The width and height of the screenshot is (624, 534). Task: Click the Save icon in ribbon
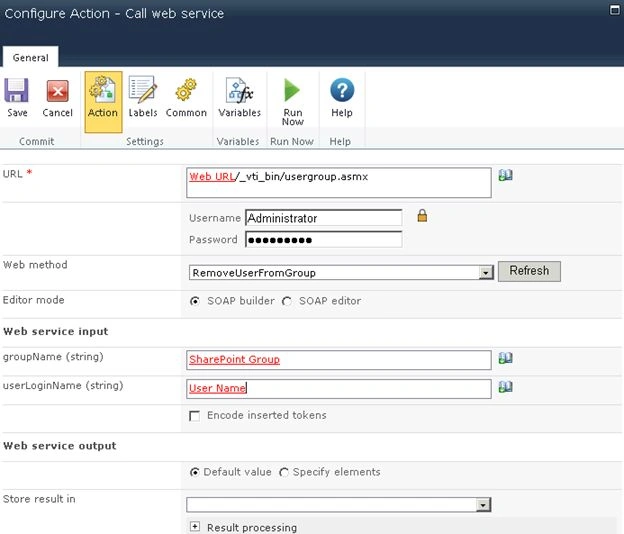point(17,91)
